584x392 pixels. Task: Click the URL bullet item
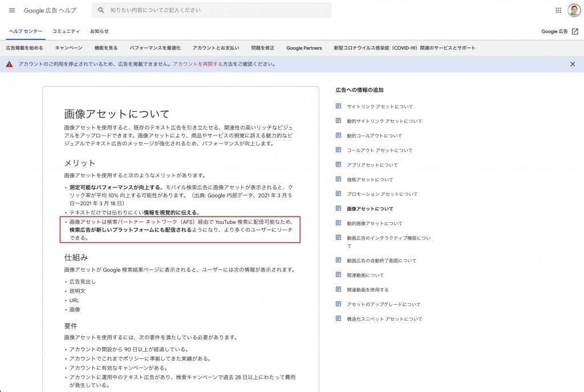[x=74, y=300]
